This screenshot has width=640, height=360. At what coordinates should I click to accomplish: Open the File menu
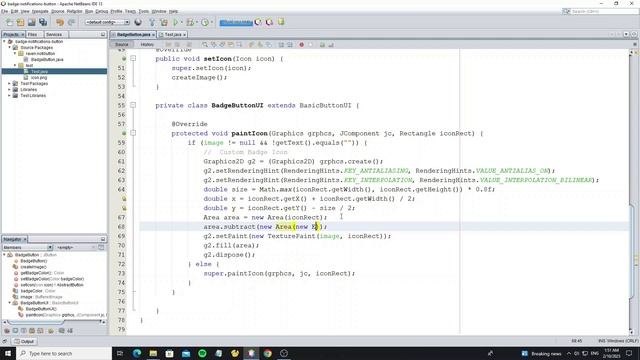point(4,11)
